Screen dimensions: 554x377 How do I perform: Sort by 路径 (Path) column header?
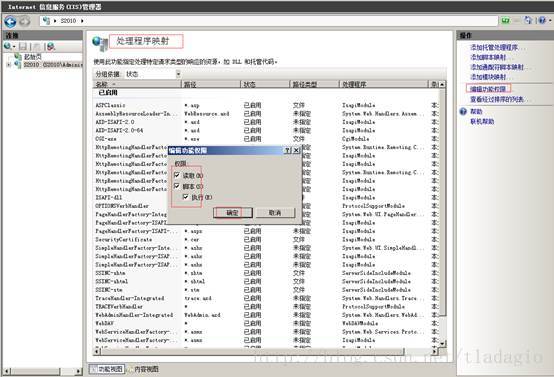(211, 84)
